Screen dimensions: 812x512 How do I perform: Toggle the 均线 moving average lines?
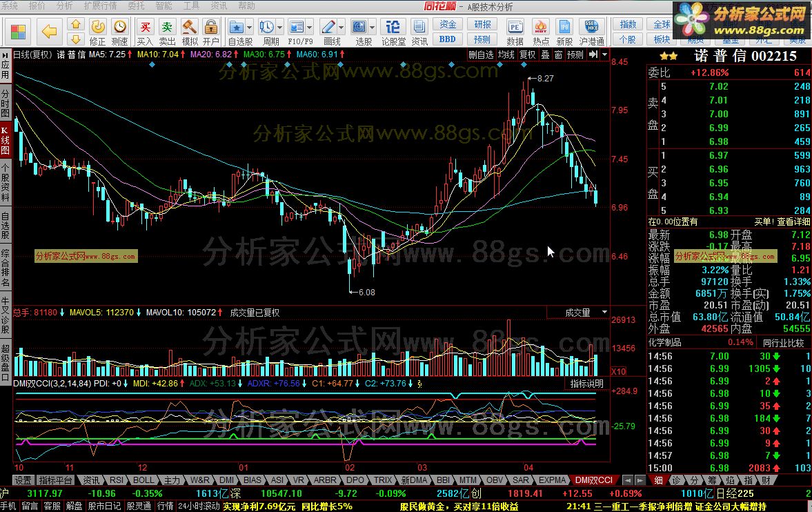click(x=506, y=55)
